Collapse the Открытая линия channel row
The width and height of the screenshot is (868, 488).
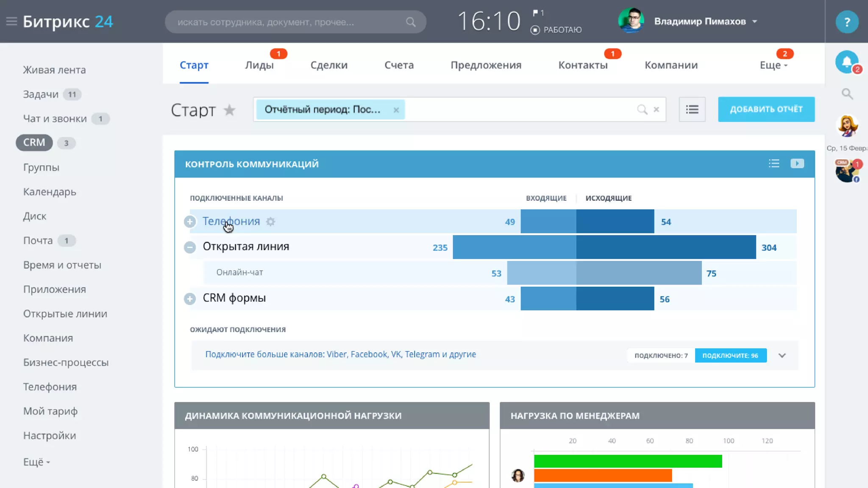(x=189, y=247)
